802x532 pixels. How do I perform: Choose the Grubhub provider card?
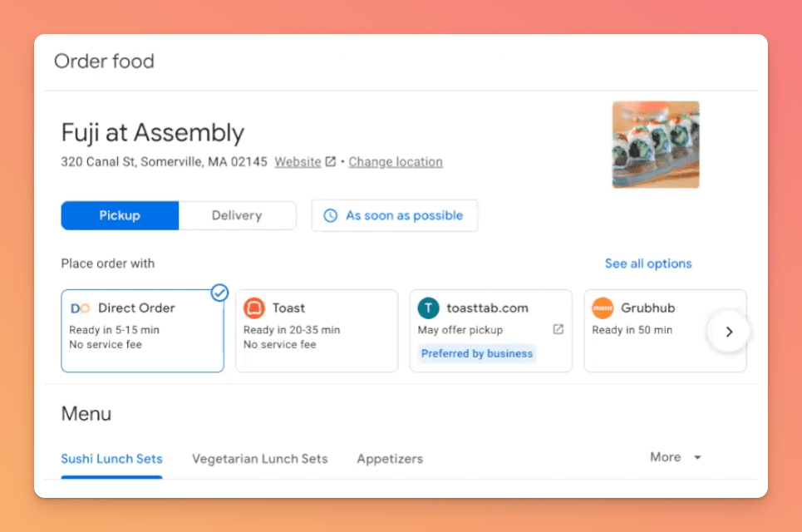click(665, 331)
